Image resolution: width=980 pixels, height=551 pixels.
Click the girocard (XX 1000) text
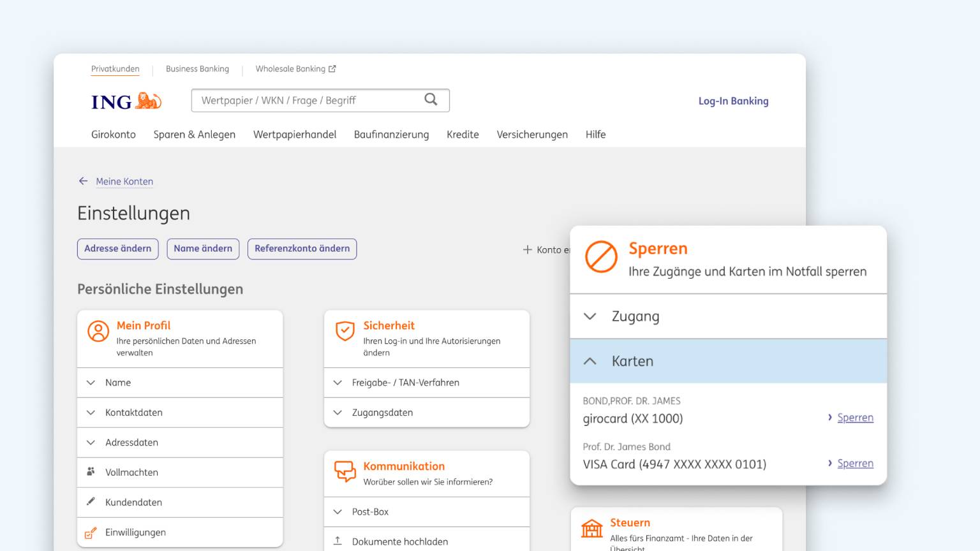633,418
